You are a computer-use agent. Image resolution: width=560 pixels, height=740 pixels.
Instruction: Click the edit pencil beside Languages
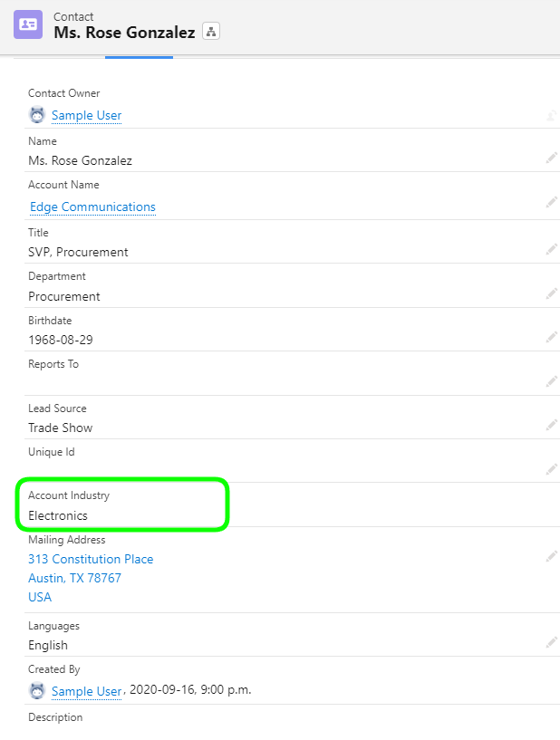point(552,639)
